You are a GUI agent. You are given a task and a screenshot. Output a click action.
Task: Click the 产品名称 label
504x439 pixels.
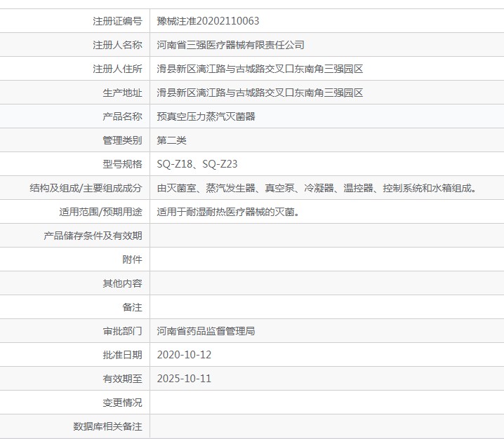pyautogui.click(x=122, y=116)
